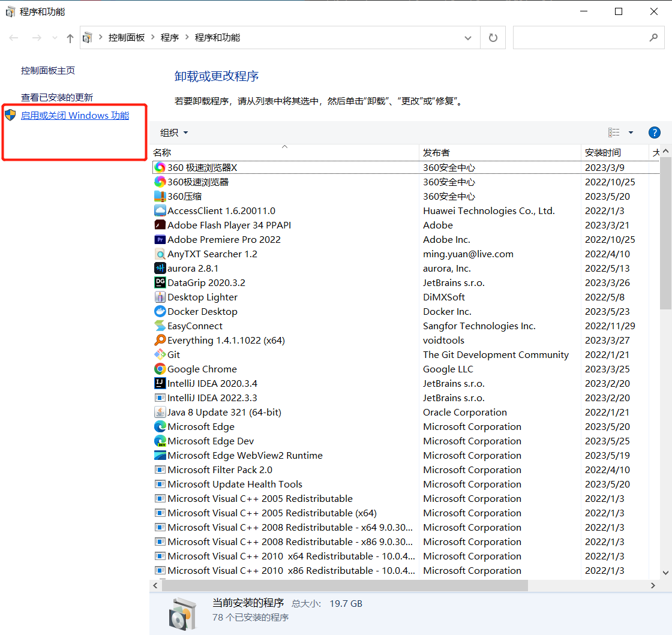Click the Java 8 Update icon
This screenshot has width=672, height=635.
click(x=160, y=412)
